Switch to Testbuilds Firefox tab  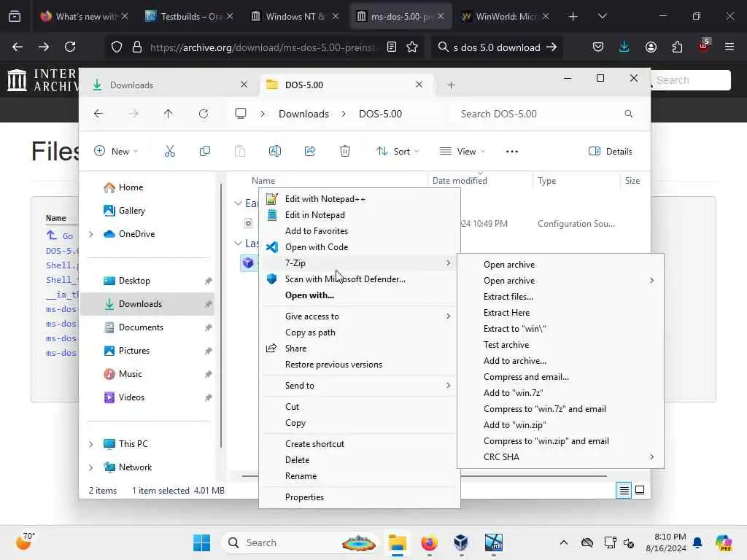pyautogui.click(x=190, y=17)
